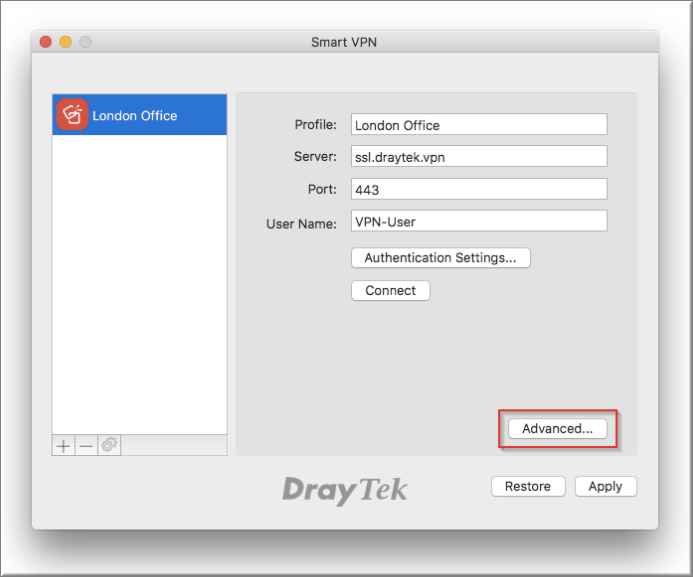The height and width of the screenshot is (577, 693).
Task: Click the Server address field
Action: tap(479, 156)
